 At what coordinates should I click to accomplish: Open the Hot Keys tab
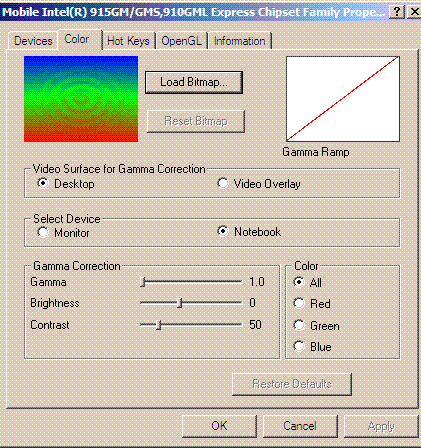click(x=128, y=41)
